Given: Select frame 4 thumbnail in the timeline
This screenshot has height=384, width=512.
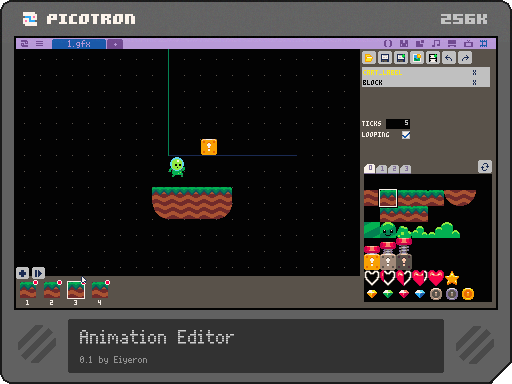Looking at the screenshot, I should [x=100, y=290].
